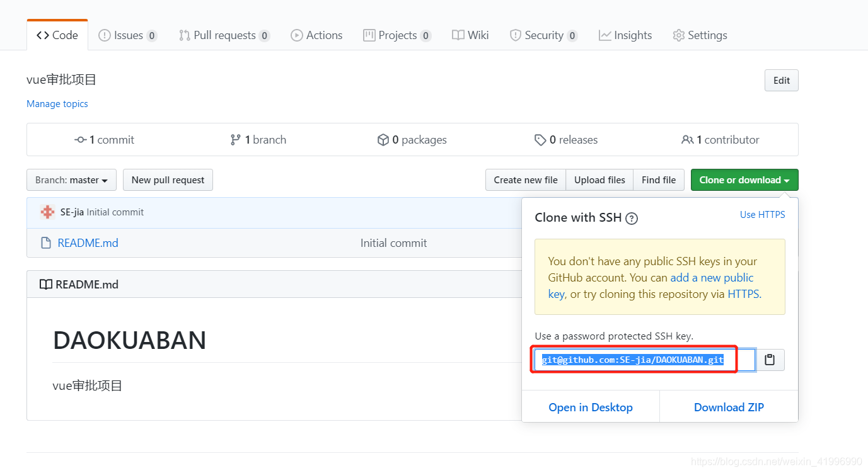Screen dimensions: 868x473
Task: Click the Security shield icon
Action: 516,35
